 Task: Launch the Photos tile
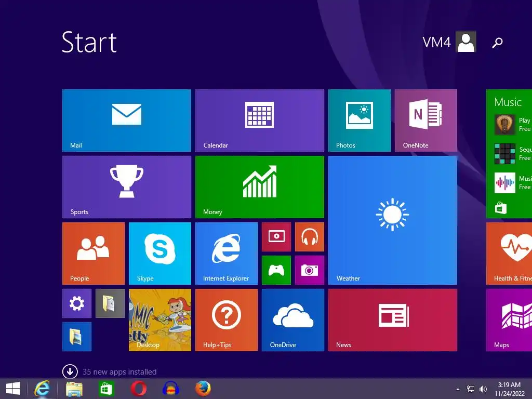coord(360,121)
